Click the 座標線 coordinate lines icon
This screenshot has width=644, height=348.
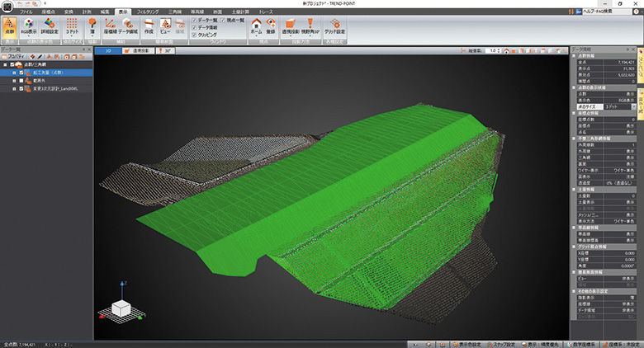pyautogui.click(x=110, y=27)
